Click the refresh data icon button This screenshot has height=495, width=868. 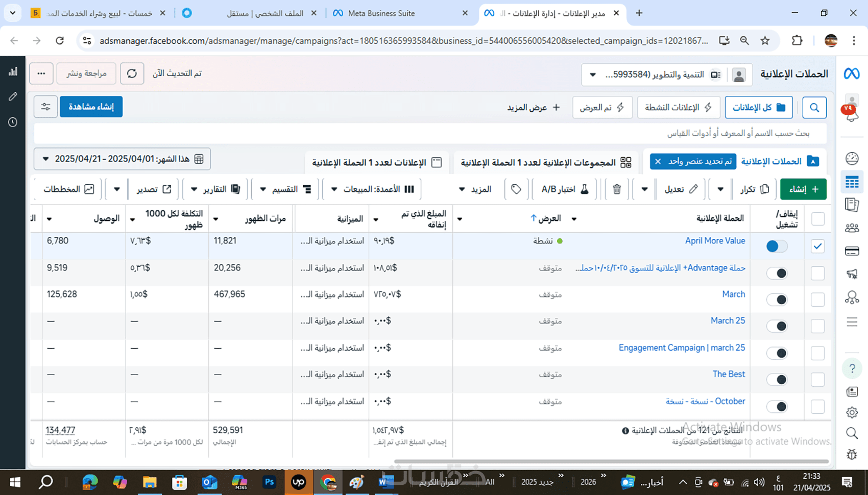(x=132, y=73)
